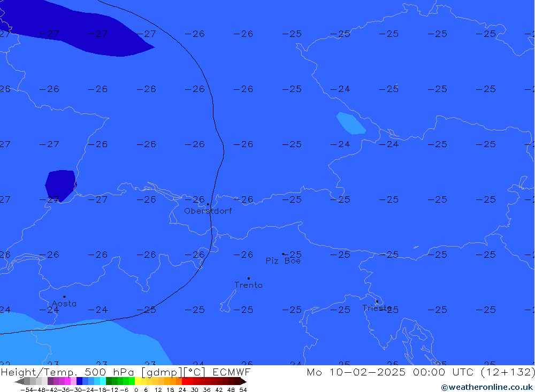Click the '-42' legend scale label
The height and width of the screenshot is (392, 535).
pos(51,390)
